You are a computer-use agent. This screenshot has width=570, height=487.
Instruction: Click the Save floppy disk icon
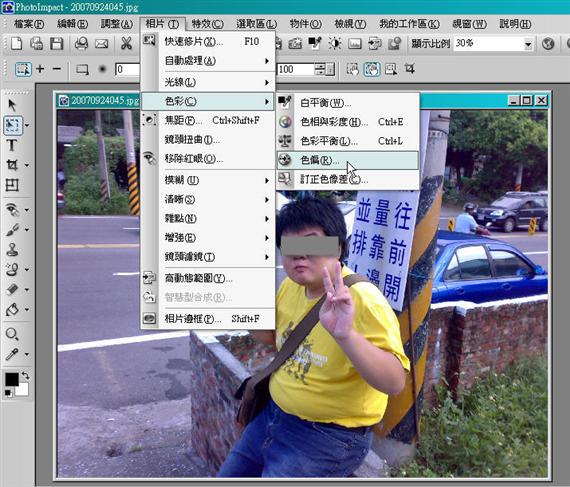(x=57, y=44)
